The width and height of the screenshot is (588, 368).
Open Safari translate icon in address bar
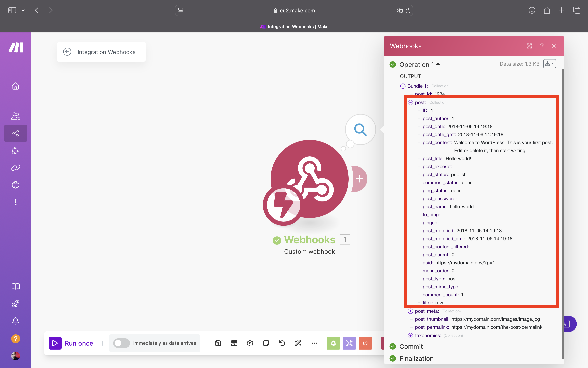click(399, 10)
